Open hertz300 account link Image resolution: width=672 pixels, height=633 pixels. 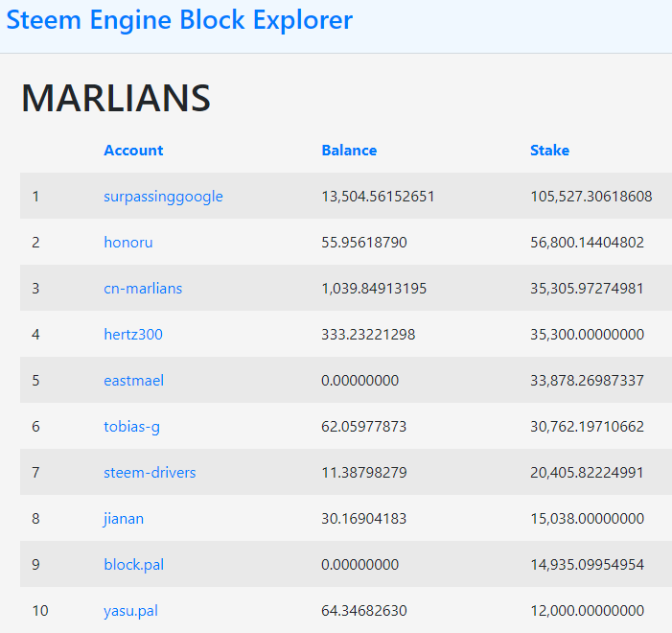[133, 334]
